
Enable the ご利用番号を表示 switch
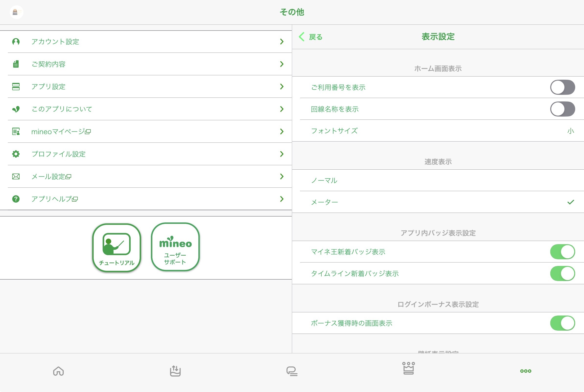click(x=562, y=87)
